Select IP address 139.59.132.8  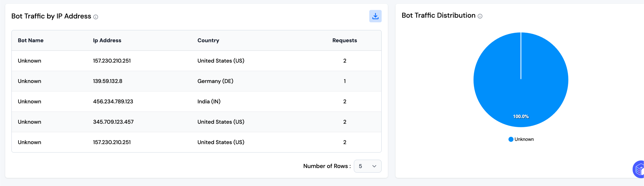coord(107,81)
